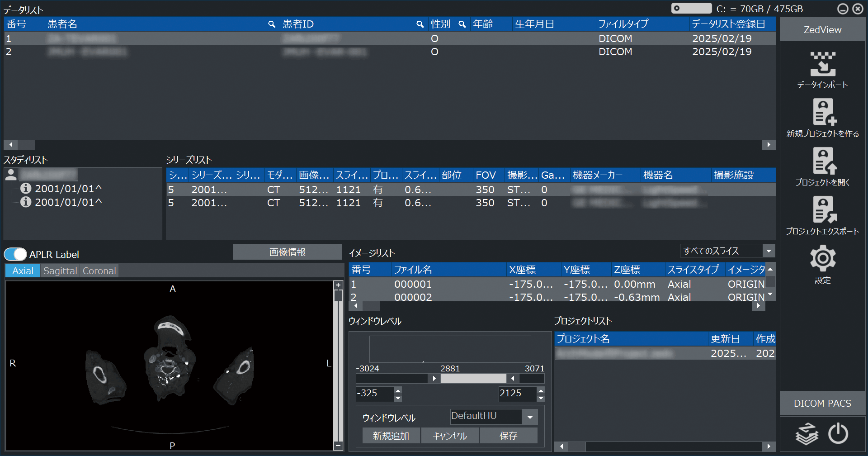
Task: Toggle the switch beside the disk space indicator
Action: (691, 9)
